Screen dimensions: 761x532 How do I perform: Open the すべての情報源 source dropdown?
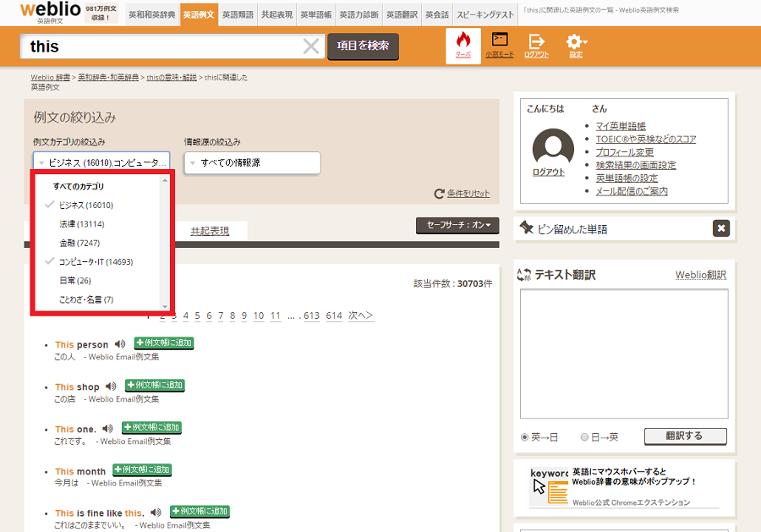(x=252, y=162)
